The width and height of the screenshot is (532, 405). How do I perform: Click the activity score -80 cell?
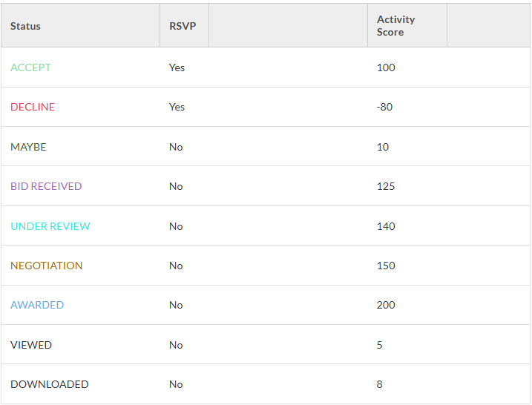coord(384,107)
